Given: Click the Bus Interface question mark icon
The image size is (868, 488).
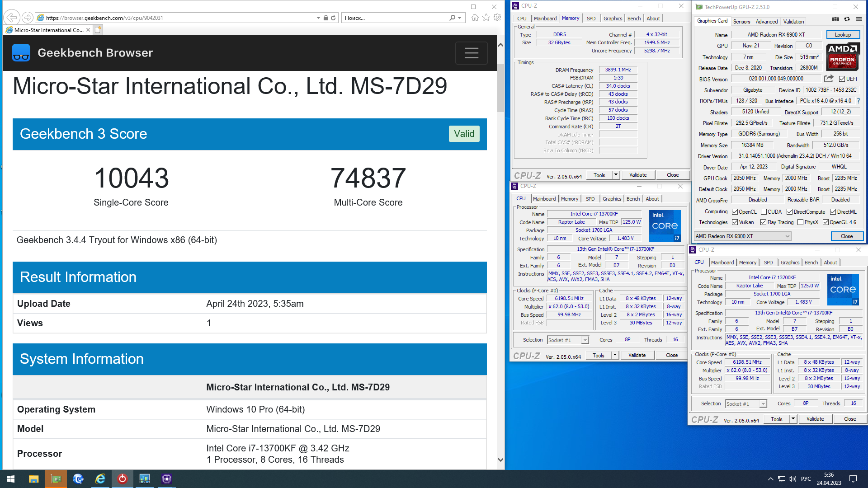Looking at the screenshot, I should [859, 101].
